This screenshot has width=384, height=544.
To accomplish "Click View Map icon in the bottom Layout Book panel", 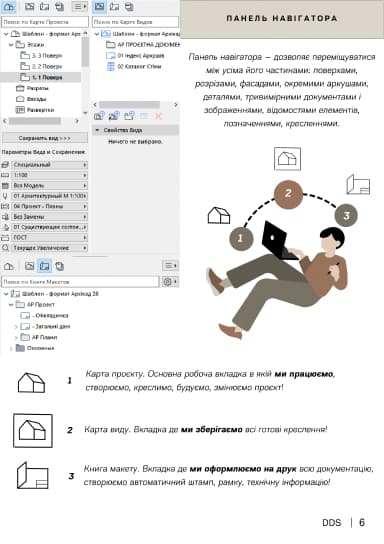I will (x=29, y=266).
